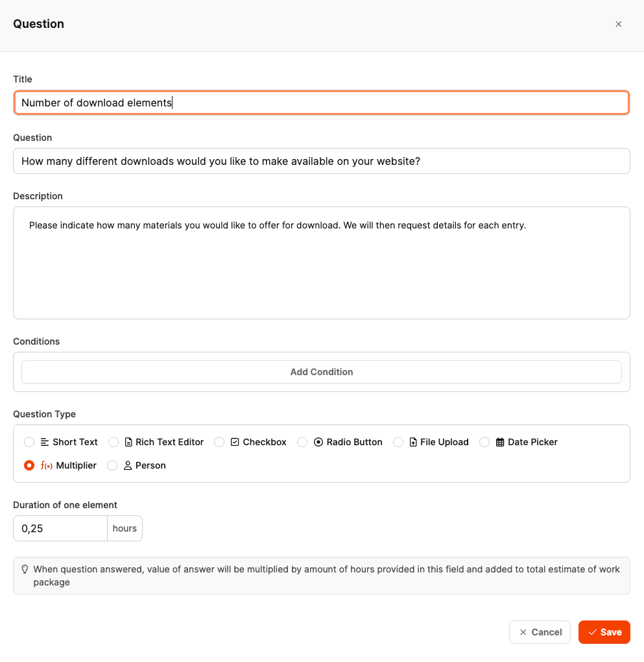This screenshot has height=662, width=644.
Task: Choose the Checkbox question type radio
Action: point(219,442)
